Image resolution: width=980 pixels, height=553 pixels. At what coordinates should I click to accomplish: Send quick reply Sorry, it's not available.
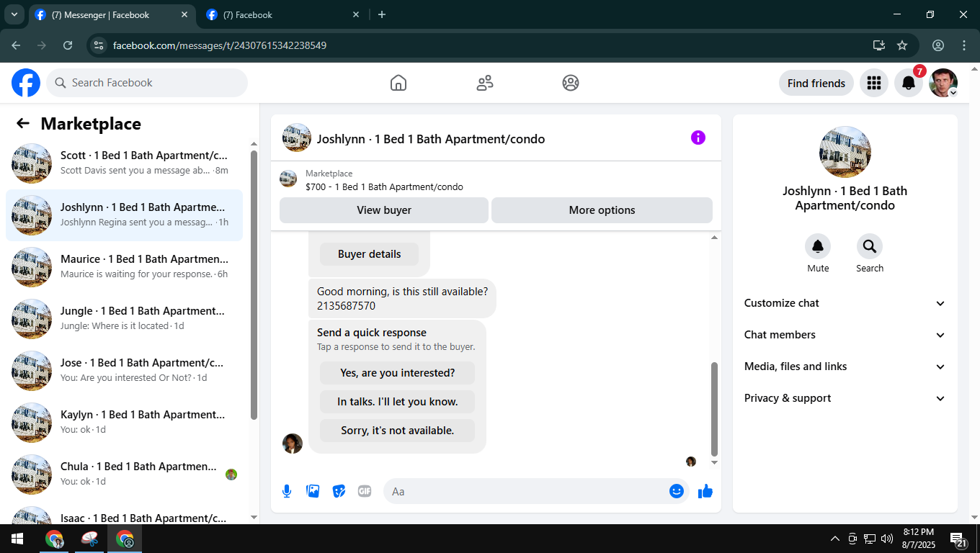click(398, 431)
